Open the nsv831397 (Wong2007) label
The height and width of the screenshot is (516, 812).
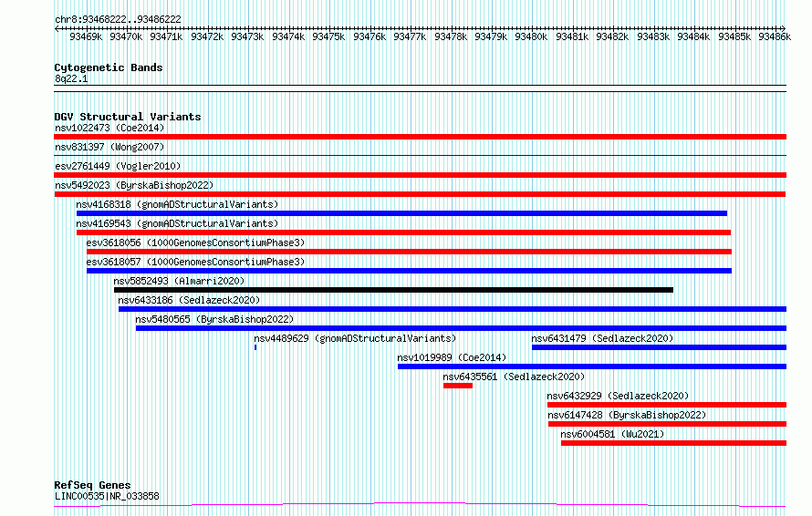pos(109,147)
